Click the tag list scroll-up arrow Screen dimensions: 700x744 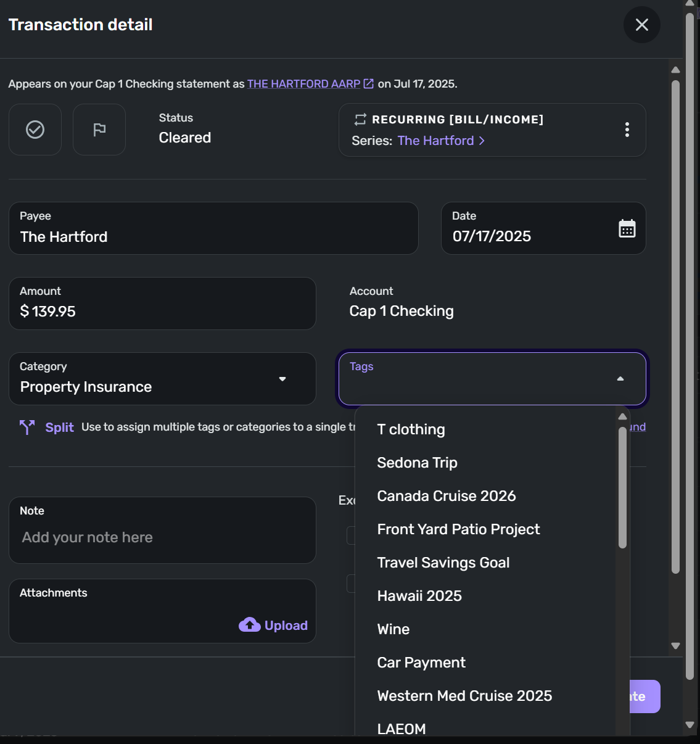point(622,416)
